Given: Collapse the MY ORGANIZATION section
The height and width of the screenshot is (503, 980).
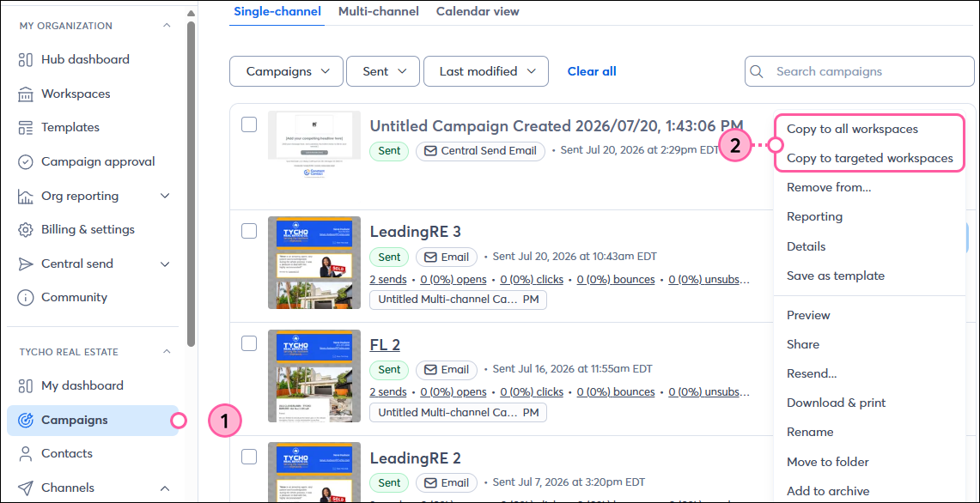Looking at the screenshot, I should (167, 26).
